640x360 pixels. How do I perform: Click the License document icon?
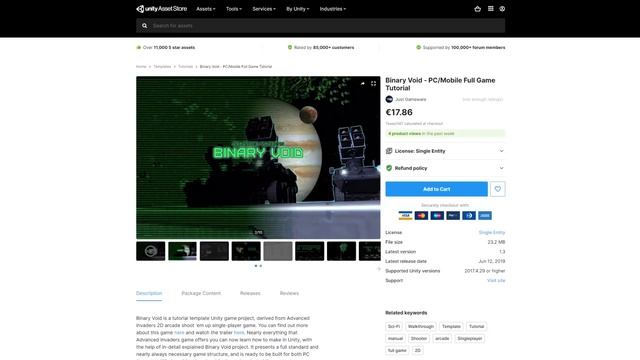click(389, 151)
